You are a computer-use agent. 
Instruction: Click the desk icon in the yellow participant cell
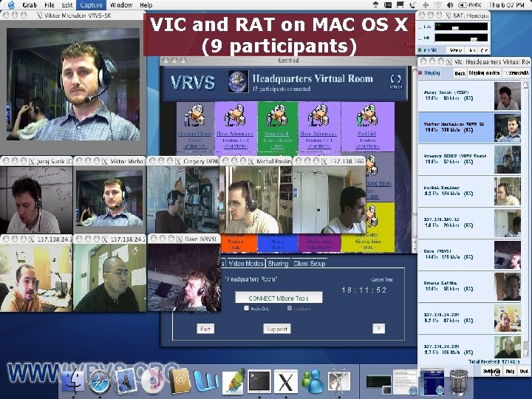click(x=372, y=216)
